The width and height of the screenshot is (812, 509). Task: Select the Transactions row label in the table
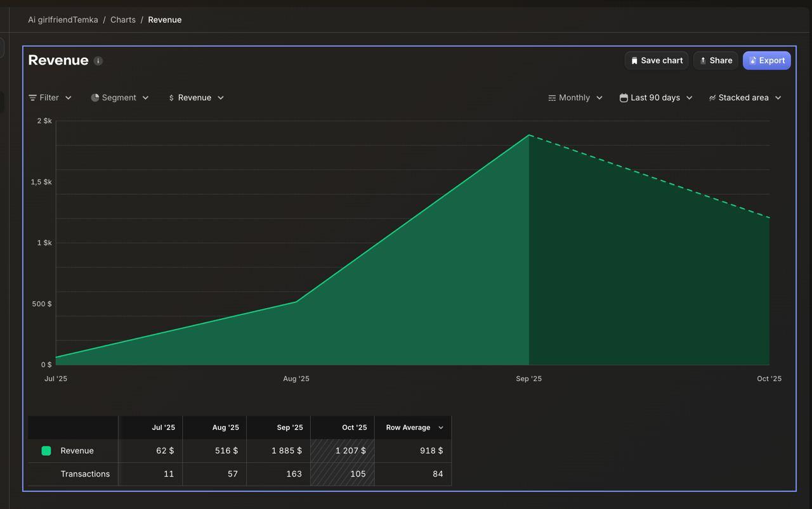click(x=85, y=474)
